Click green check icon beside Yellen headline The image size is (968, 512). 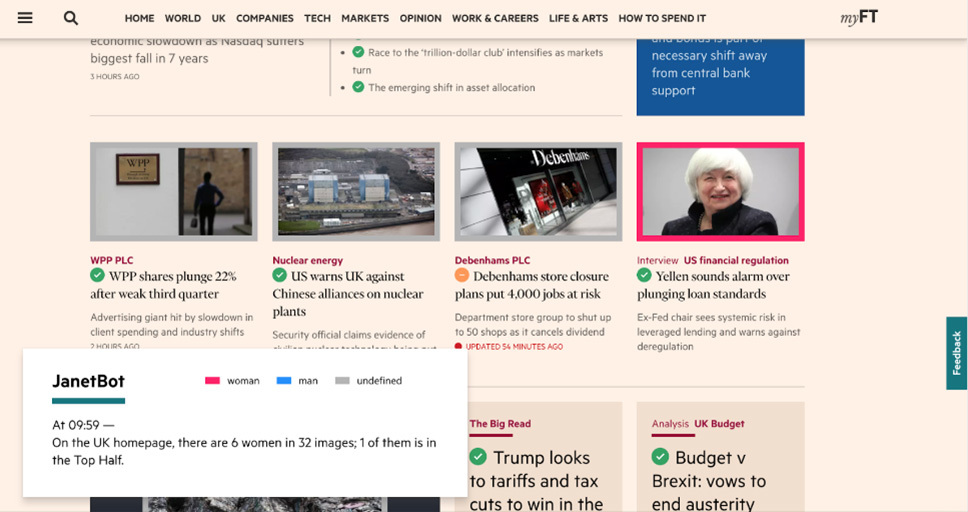click(x=645, y=275)
